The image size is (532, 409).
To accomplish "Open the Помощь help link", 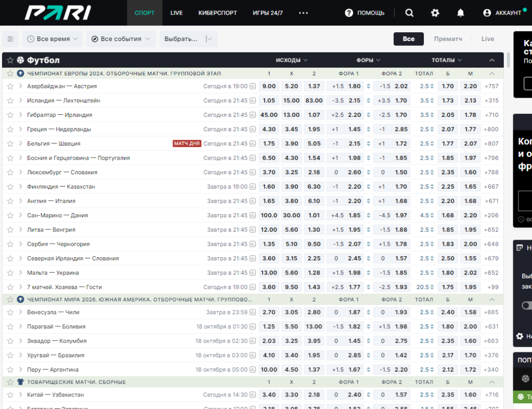I will click(370, 13).
